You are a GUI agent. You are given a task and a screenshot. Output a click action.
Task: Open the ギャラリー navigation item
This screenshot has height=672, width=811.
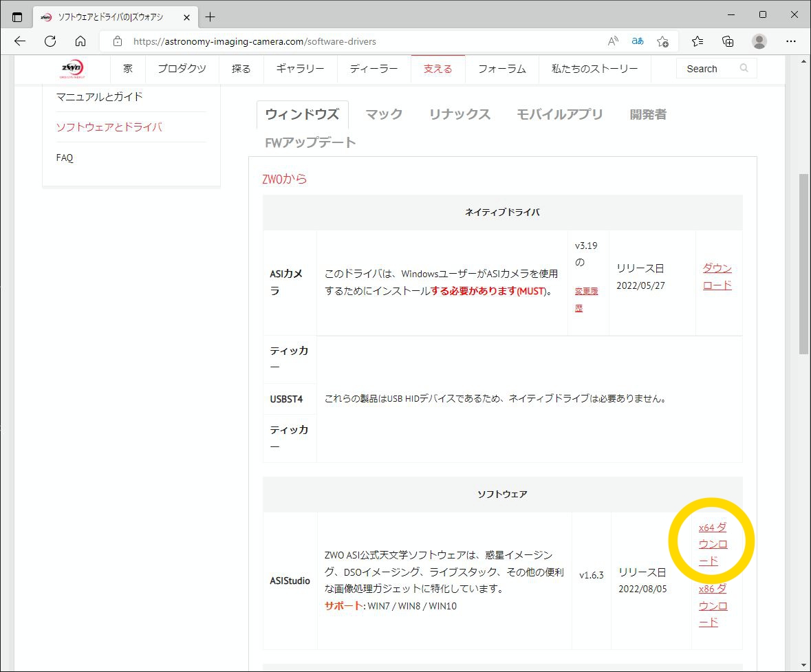coord(300,68)
